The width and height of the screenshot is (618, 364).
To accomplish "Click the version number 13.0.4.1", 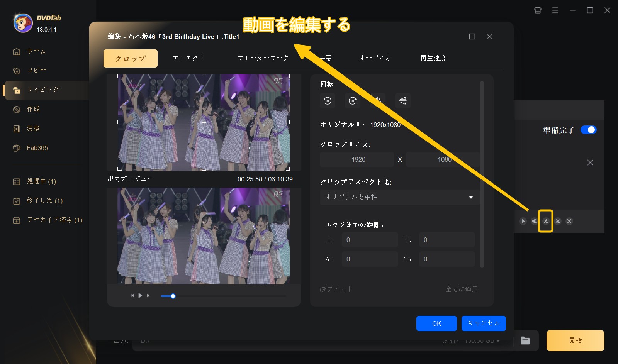I will 47,30.
